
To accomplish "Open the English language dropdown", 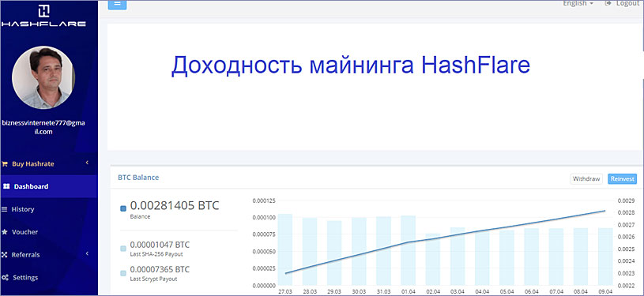I will tap(578, 3).
